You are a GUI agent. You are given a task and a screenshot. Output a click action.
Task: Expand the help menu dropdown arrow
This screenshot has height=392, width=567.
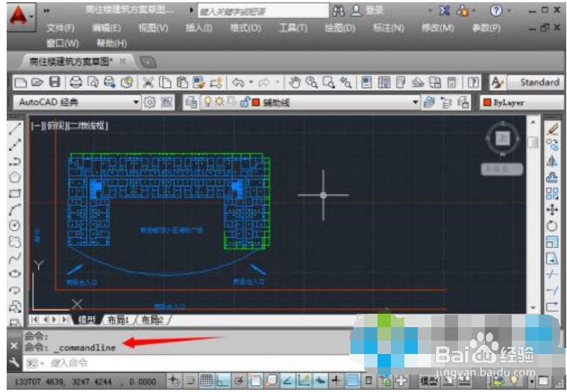[x=509, y=11]
